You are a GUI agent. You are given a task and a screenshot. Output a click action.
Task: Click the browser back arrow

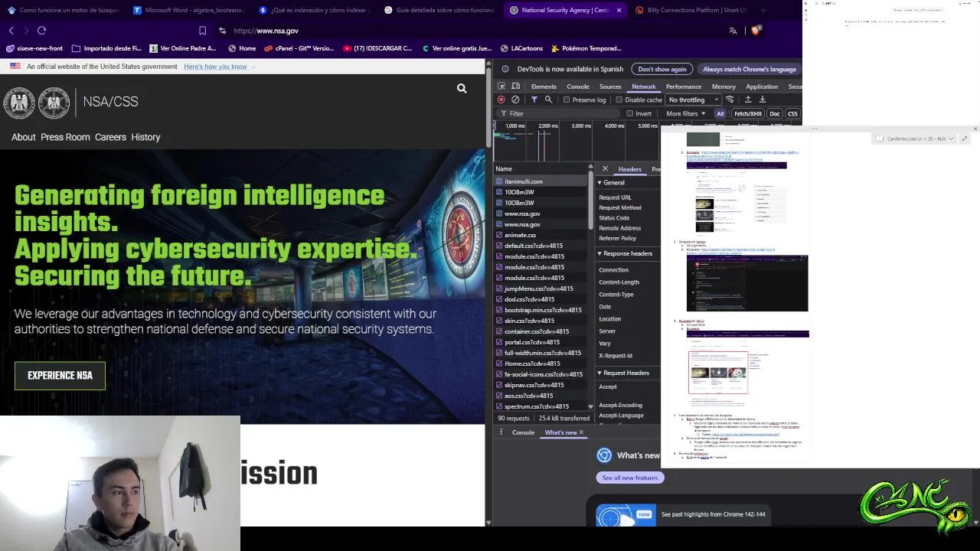point(11,31)
